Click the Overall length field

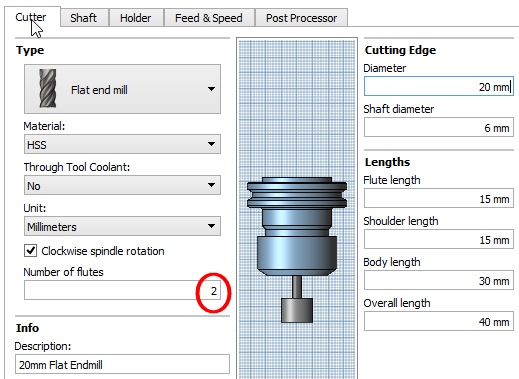pyautogui.click(x=439, y=321)
